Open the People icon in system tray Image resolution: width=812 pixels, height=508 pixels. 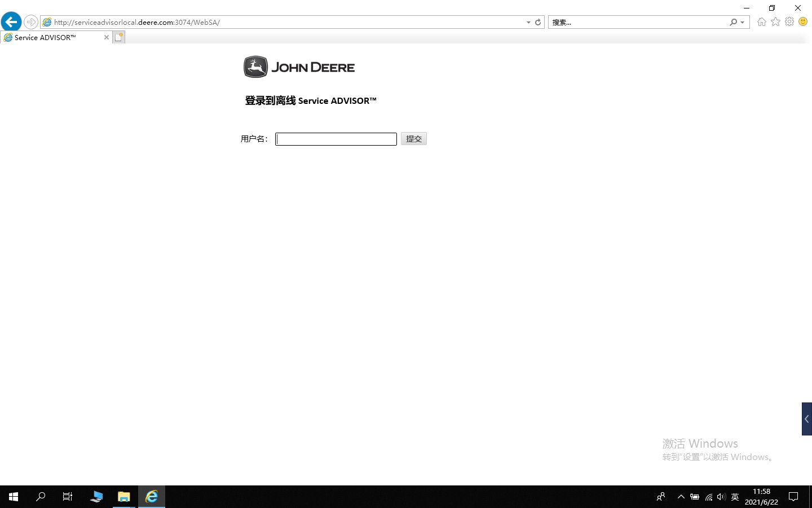point(661,497)
